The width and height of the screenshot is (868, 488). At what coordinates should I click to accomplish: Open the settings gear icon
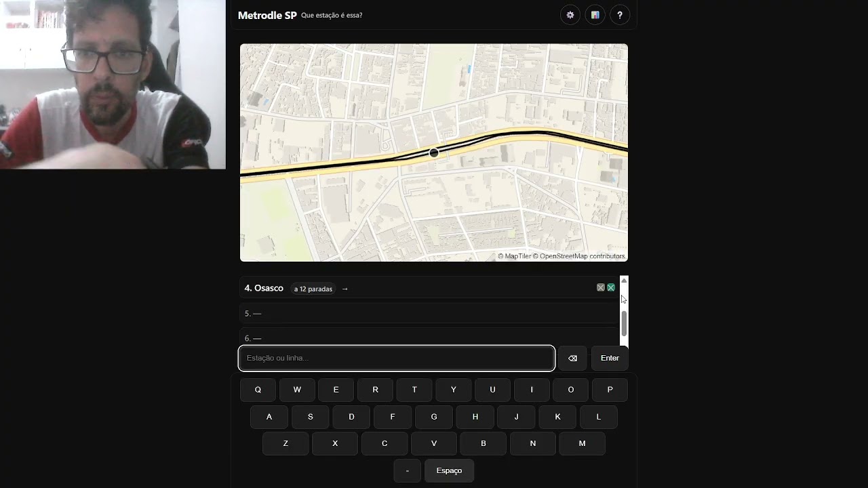tap(570, 15)
